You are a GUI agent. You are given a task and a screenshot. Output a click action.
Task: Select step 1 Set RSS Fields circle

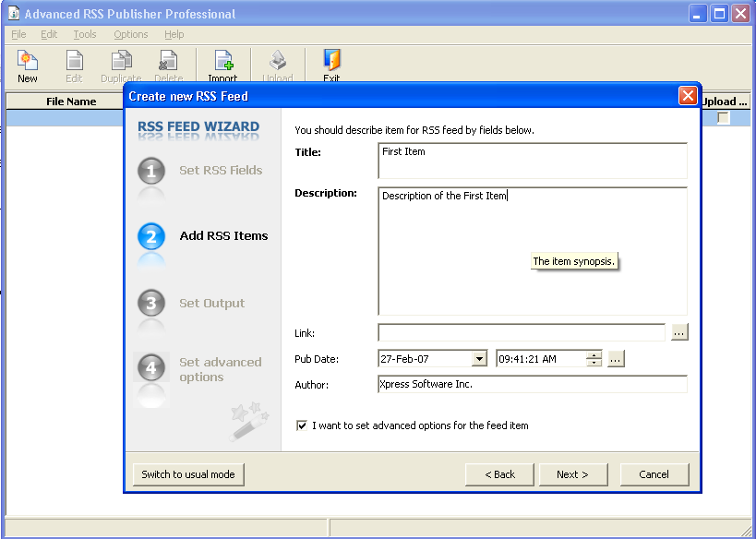click(151, 171)
